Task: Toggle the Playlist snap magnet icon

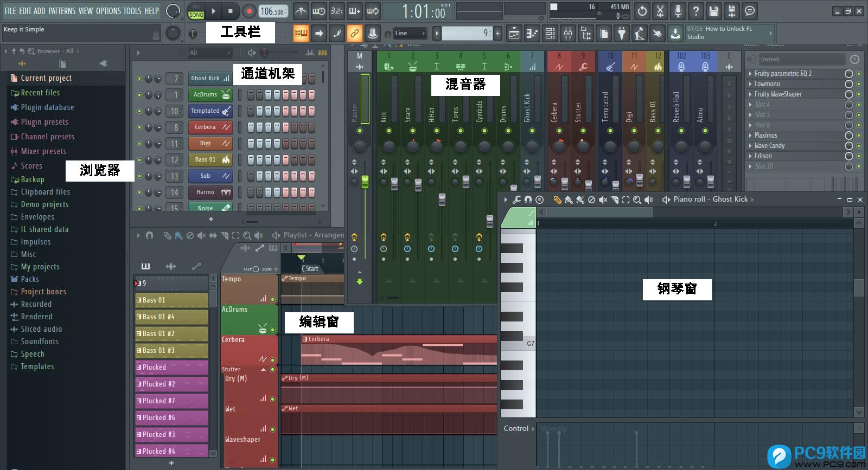Action: point(149,235)
